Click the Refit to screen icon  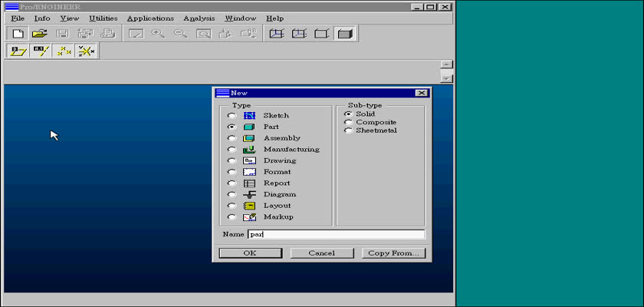[203, 34]
